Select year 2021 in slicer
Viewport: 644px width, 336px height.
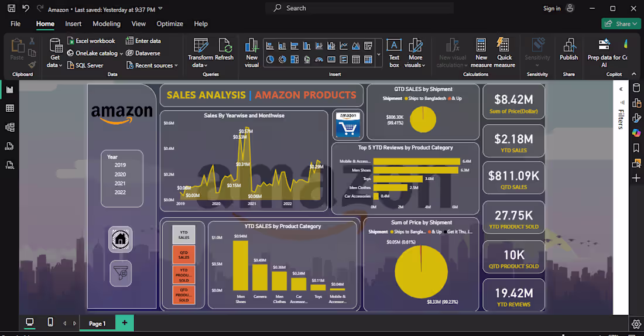pyautogui.click(x=120, y=184)
